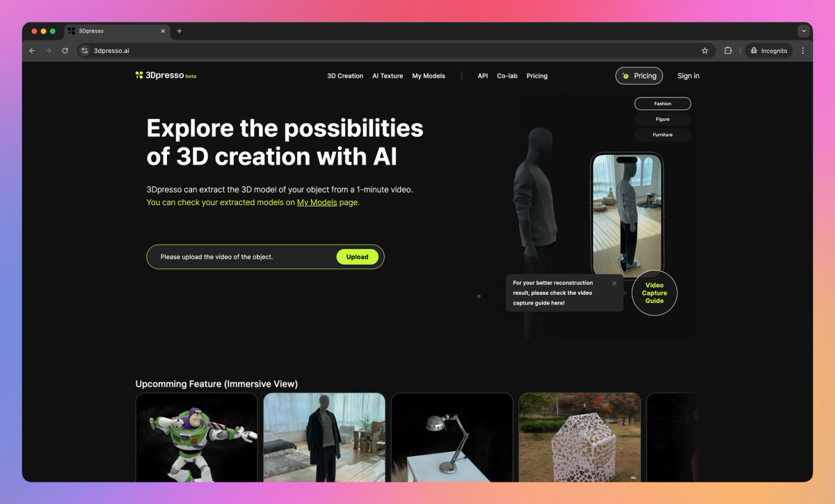
Task: Select the Fashion category
Action: coord(662,104)
